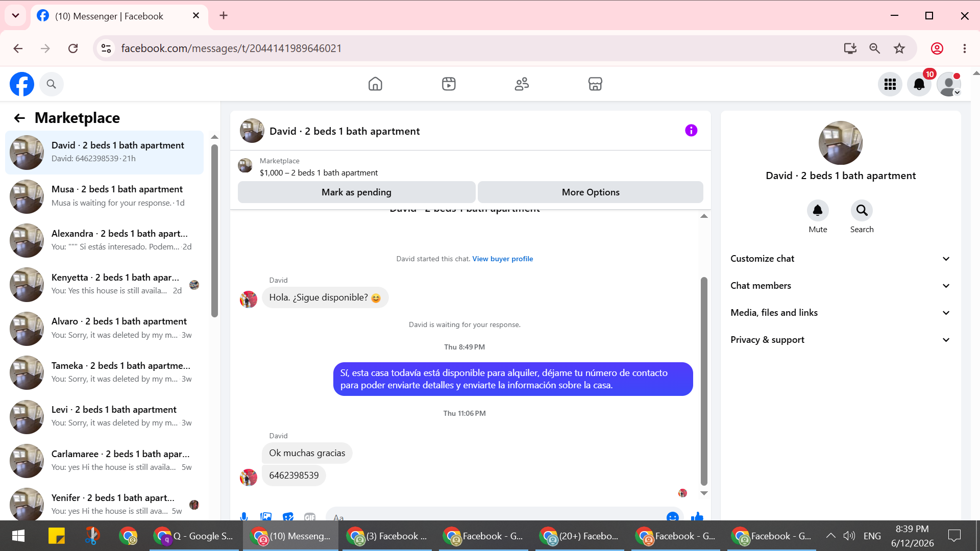Click the "Ok muchas gracias" message
Screen dimensions: 980x551
(307, 453)
